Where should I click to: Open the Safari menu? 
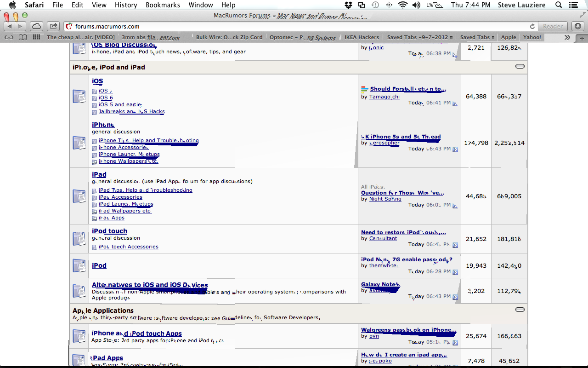point(34,5)
